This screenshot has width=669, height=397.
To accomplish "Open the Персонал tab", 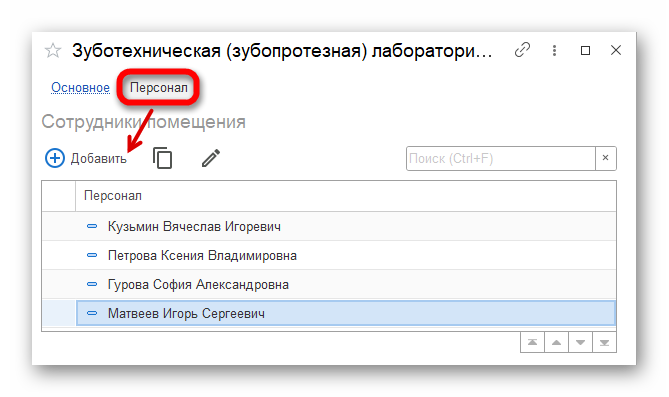I will [x=159, y=88].
